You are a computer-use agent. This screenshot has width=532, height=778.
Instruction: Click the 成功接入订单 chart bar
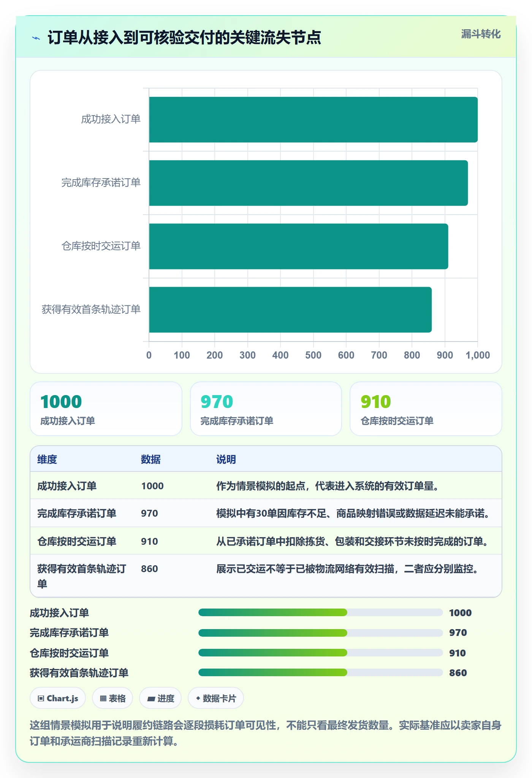[x=313, y=120]
